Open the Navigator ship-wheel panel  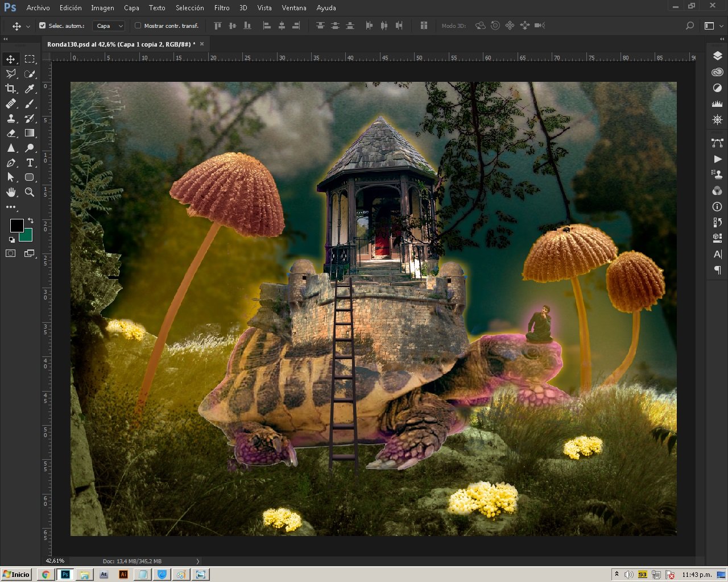(717, 120)
